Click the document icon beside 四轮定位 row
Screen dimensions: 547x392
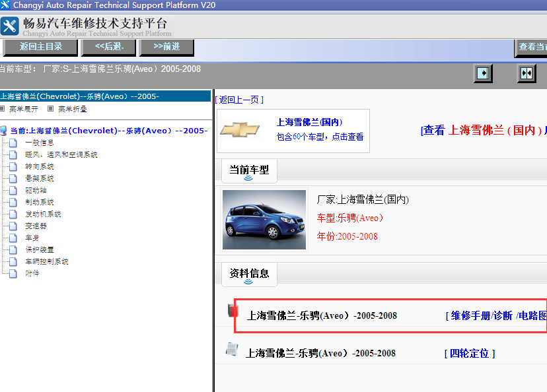click(x=232, y=349)
